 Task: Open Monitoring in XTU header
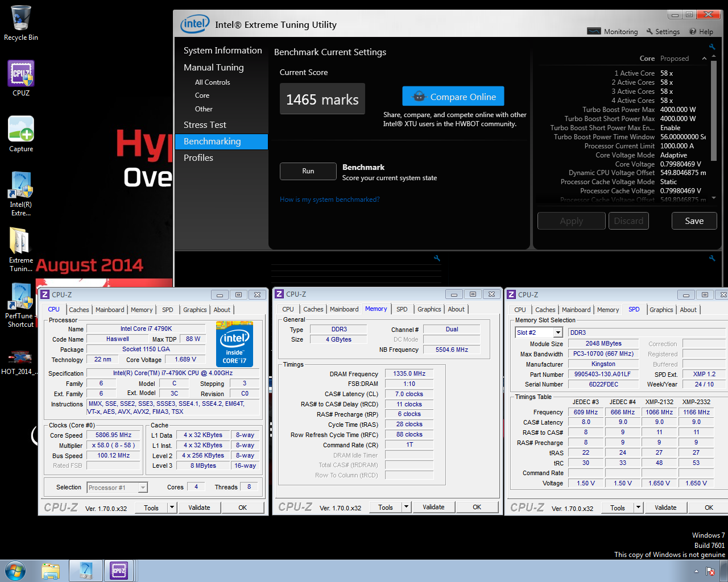coord(613,32)
